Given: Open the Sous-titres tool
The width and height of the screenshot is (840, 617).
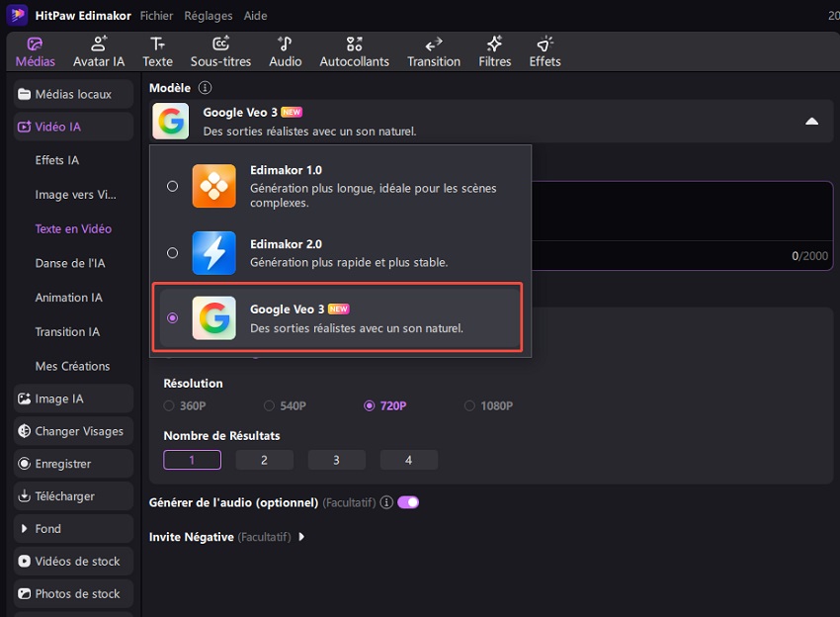Looking at the screenshot, I should 220,51.
